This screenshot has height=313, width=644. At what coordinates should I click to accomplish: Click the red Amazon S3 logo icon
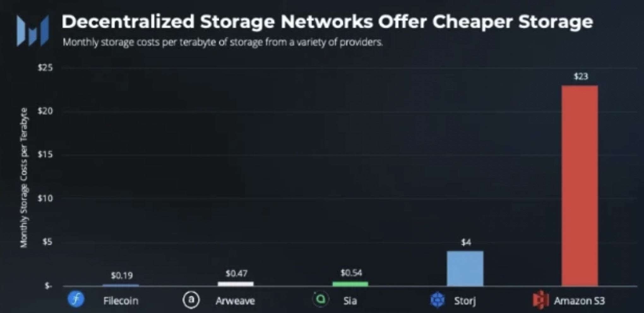coord(540,300)
